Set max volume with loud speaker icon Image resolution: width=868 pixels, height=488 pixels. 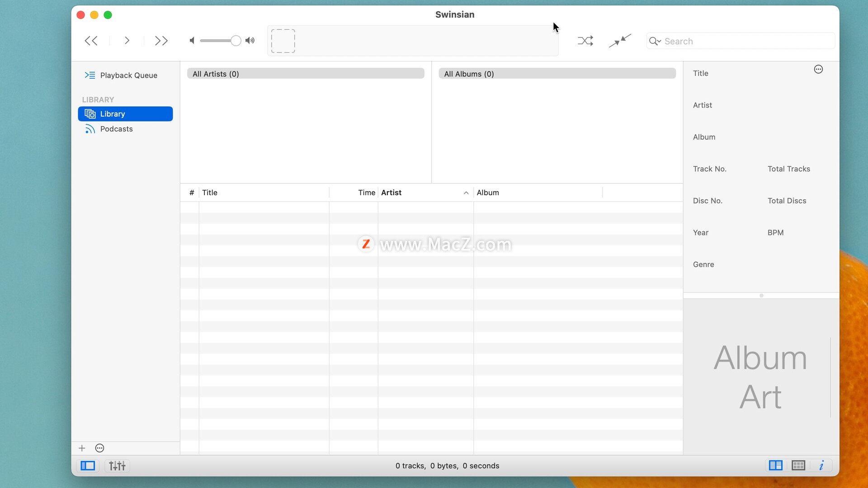(250, 41)
